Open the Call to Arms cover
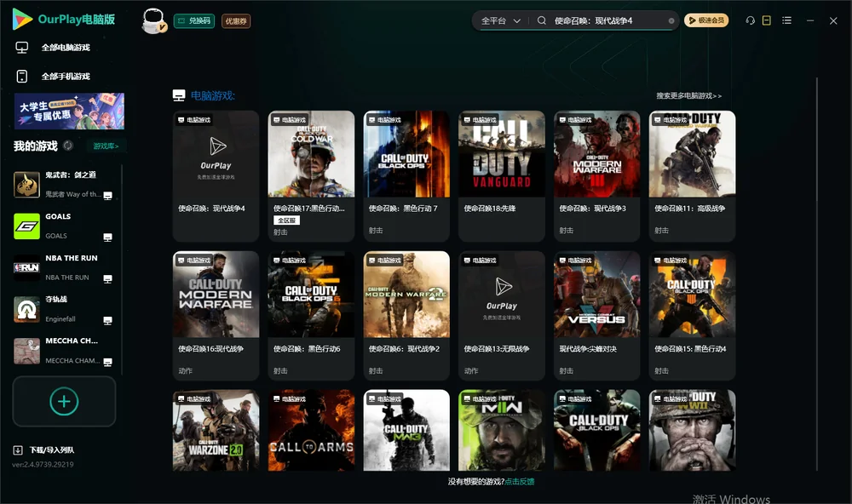This screenshot has width=852, height=504. click(x=311, y=430)
